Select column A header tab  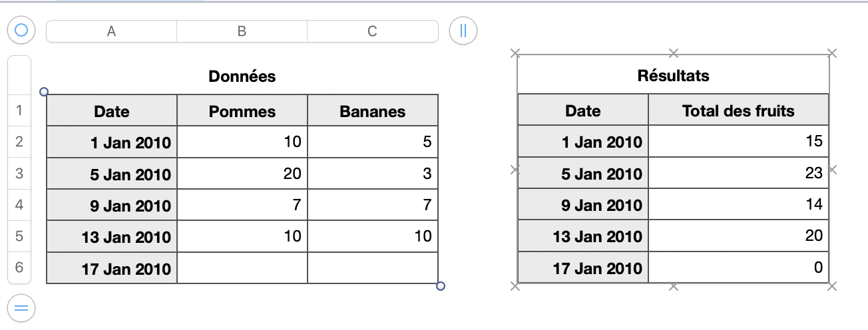tap(111, 31)
